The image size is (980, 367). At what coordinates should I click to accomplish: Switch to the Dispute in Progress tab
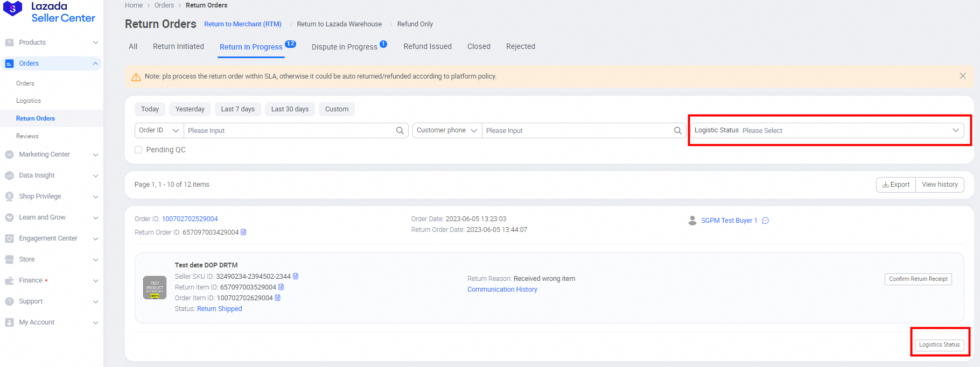click(x=345, y=47)
